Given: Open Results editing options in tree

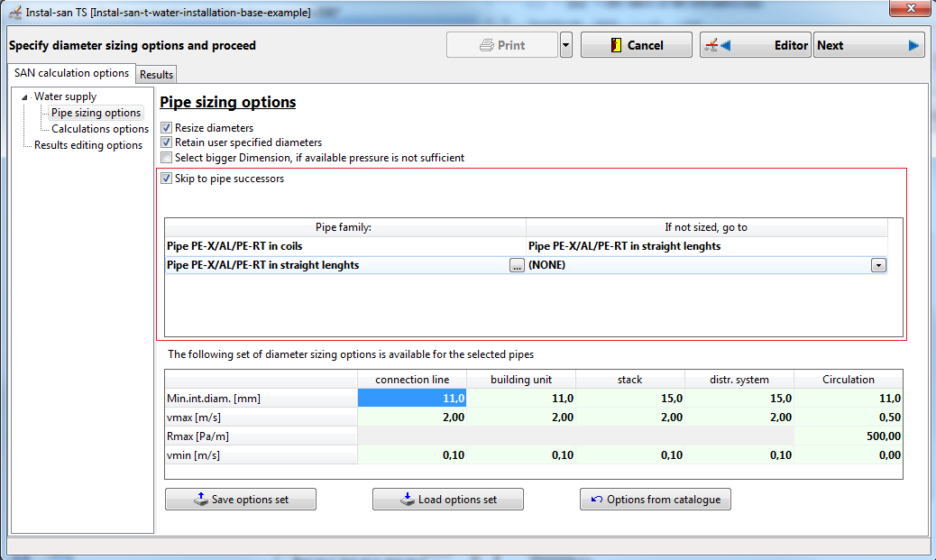Looking at the screenshot, I should [x=88, y=145].
